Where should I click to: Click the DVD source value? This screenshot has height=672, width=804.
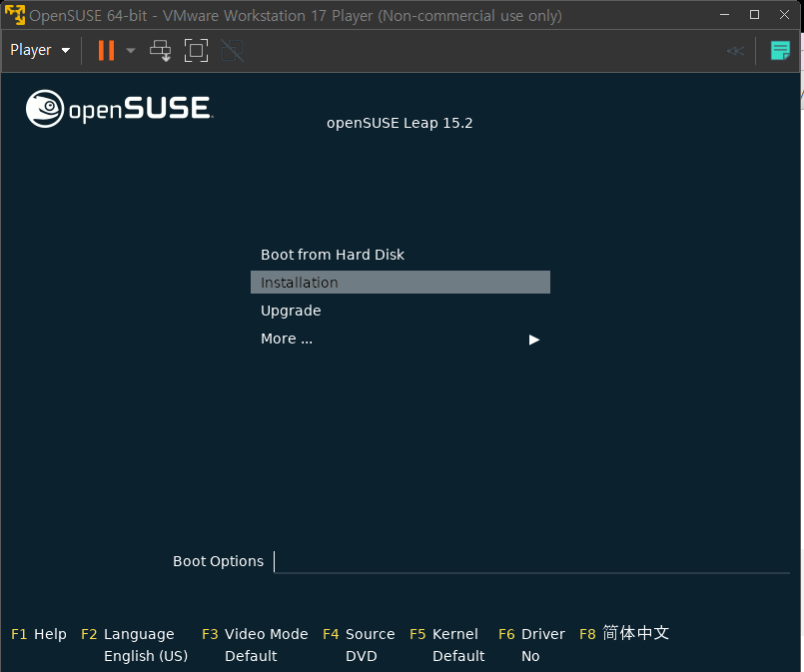click(362, 656)
